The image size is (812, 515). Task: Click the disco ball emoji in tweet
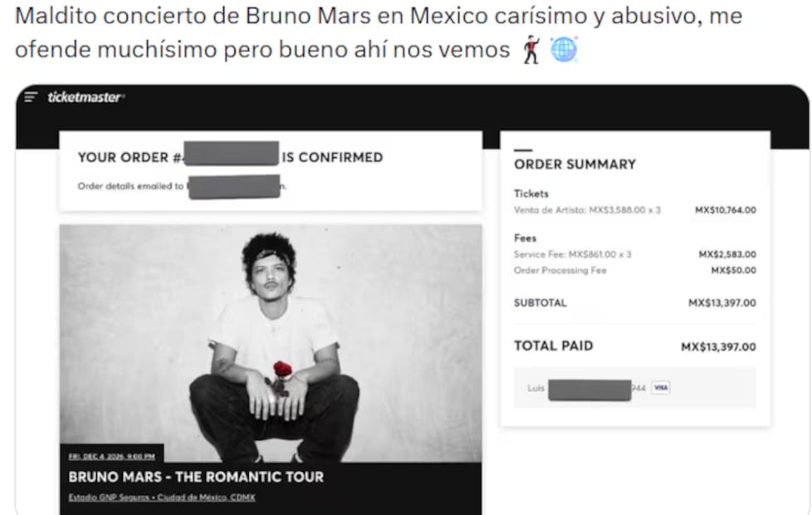click(564, 50)
